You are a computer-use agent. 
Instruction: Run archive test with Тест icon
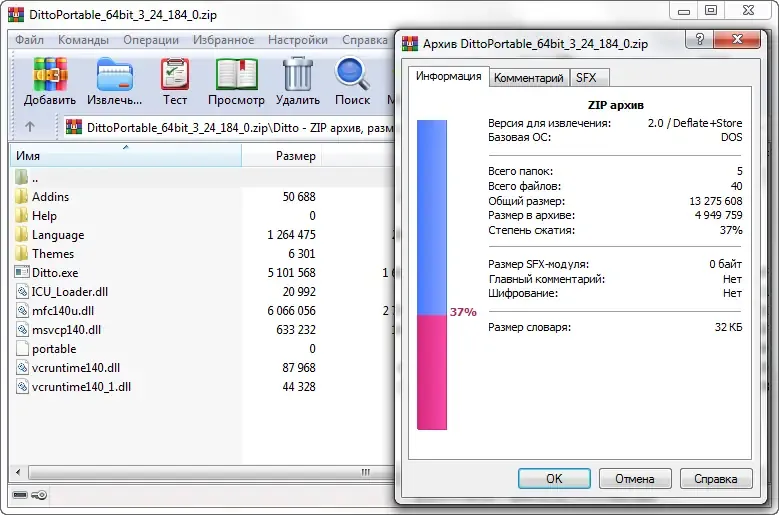pyautogui.click(x=175, y=74)
